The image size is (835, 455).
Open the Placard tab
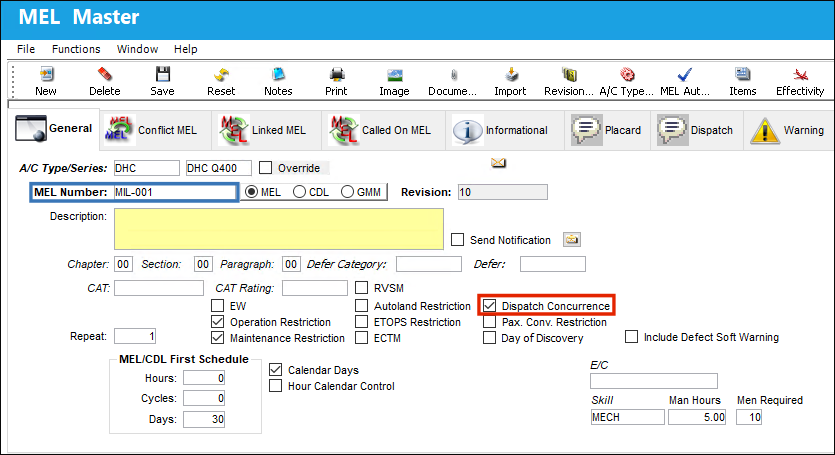pos(607,130)
